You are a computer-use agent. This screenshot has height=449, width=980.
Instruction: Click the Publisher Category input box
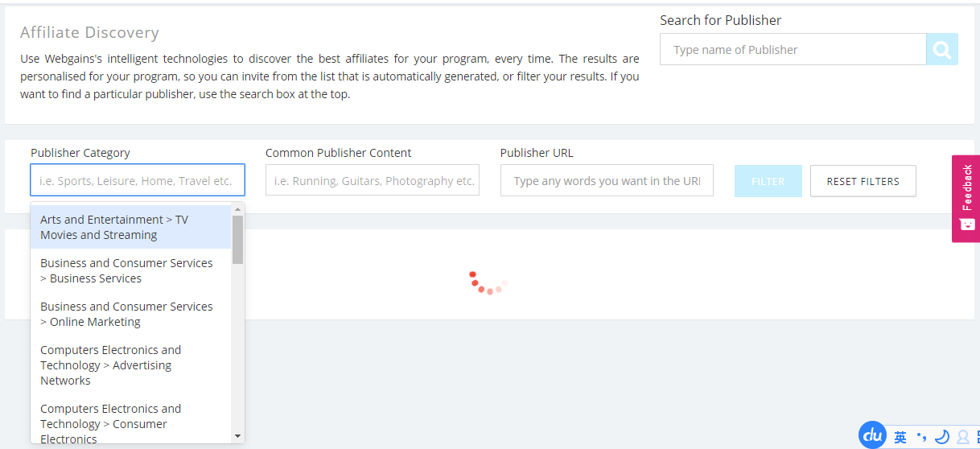(x=138, y=180)
